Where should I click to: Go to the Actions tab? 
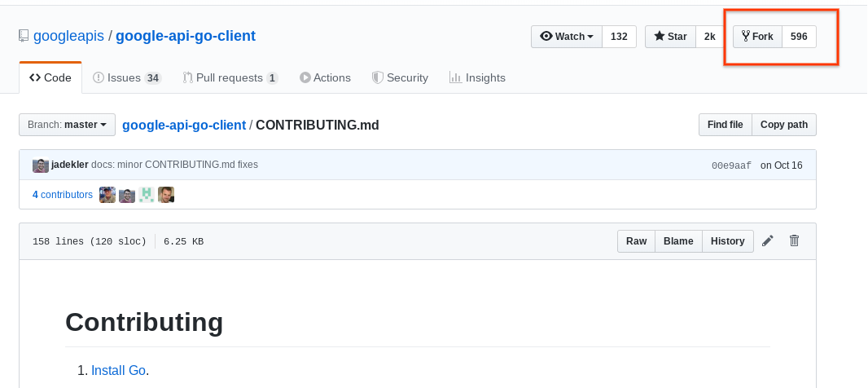pos(325,78)
